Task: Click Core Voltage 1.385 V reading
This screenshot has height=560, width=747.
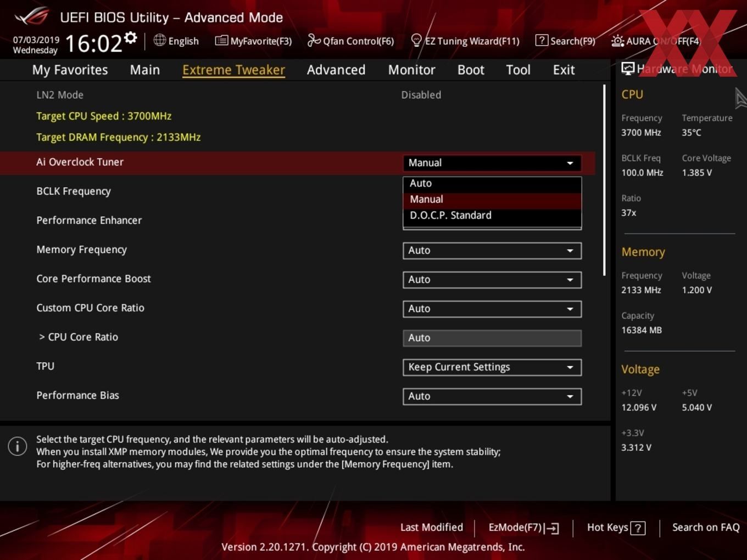Action: point(696,172)
